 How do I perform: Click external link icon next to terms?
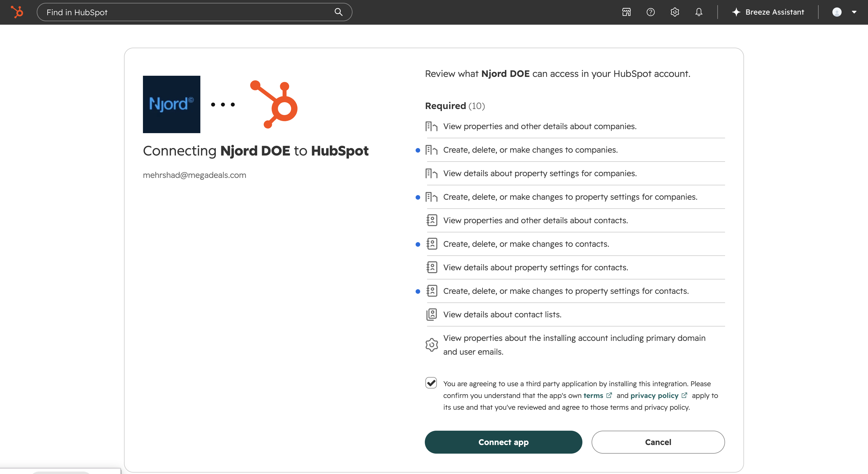(609, 395)
